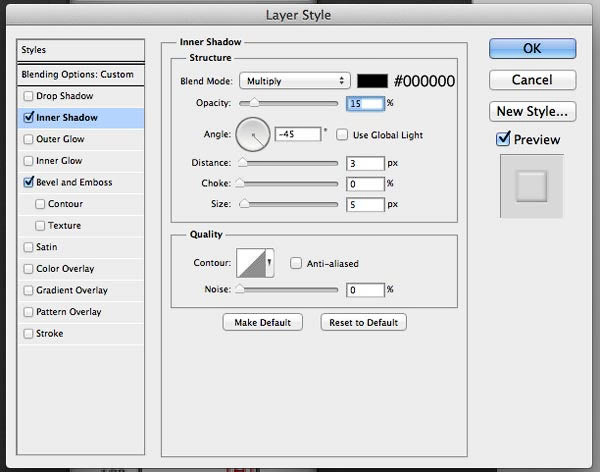Viewport: 600px width, 472px height.
Task: Click the Make Default button
Action: pos(262,322)
